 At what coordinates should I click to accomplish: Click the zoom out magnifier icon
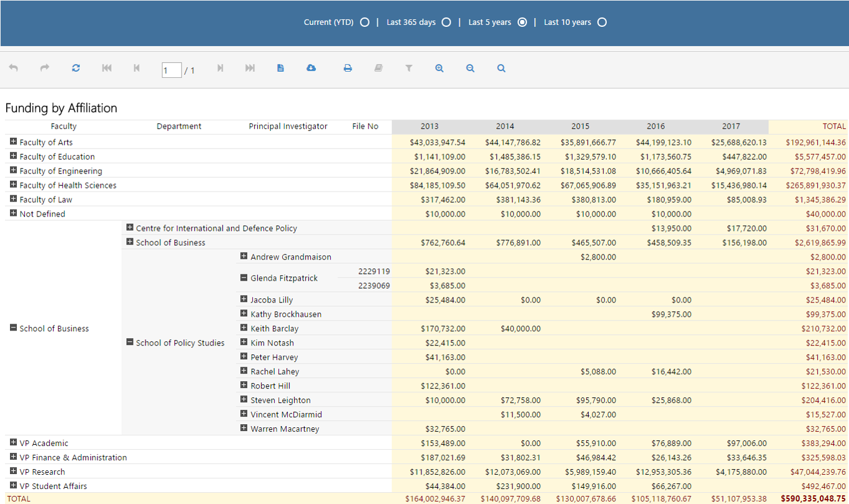tap(470, 68)
